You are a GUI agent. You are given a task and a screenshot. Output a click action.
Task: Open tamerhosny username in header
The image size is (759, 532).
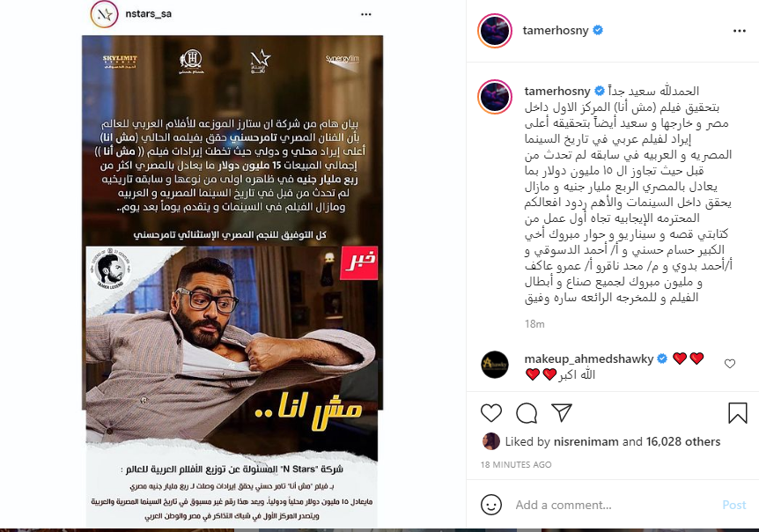pyautogui.click(x=556, y=31)
